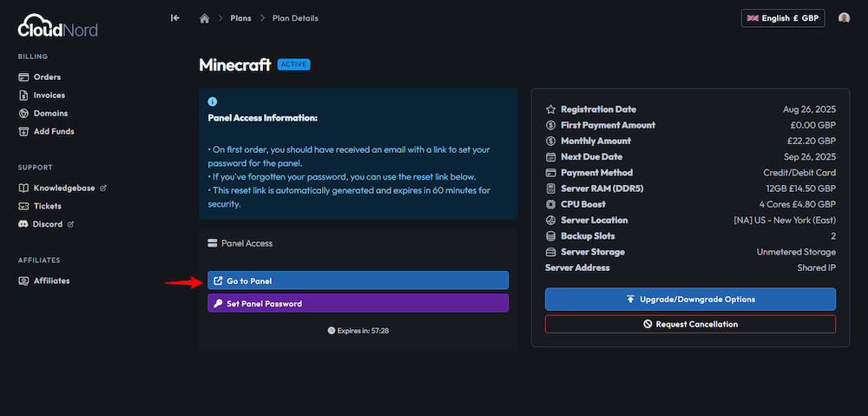868x416 pixels.
Task: Click the Server Location globe icon
Action: [550, 221]
